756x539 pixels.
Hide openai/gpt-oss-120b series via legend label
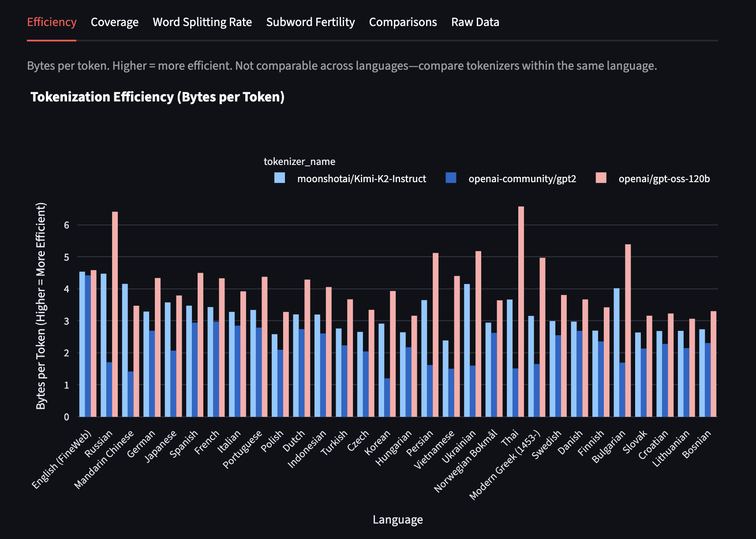[664, 179]
